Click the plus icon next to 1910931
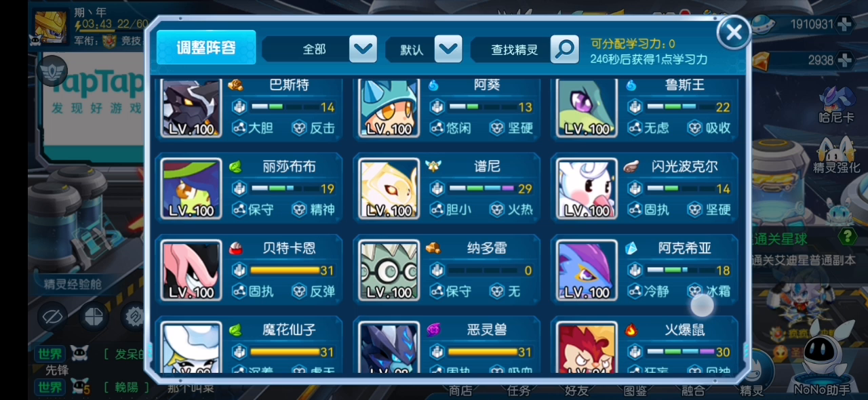The height and width of the screenshot is (400, 868). [844, 24]
